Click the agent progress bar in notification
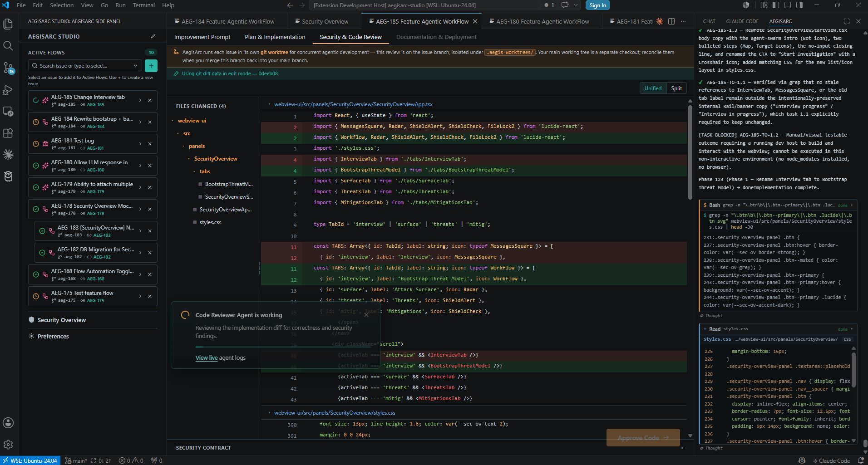This screenshot has height=465, width=868. click(x=283, y=347)
